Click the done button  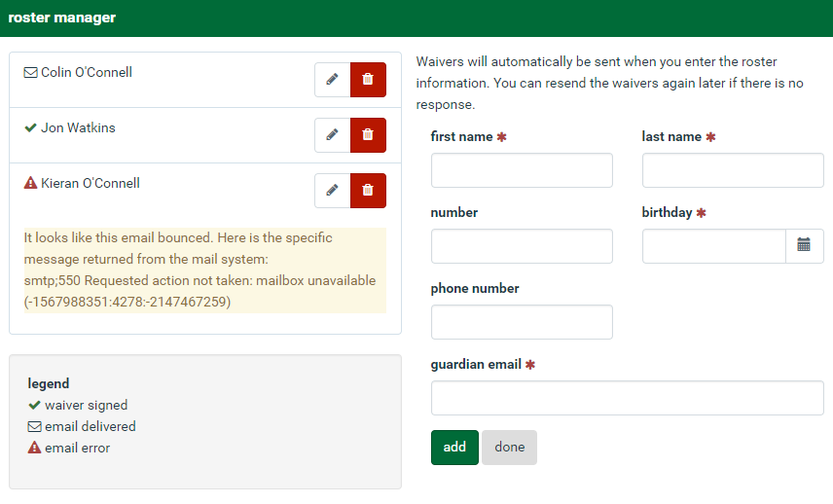pyautogui.click(x=510, y=448)
